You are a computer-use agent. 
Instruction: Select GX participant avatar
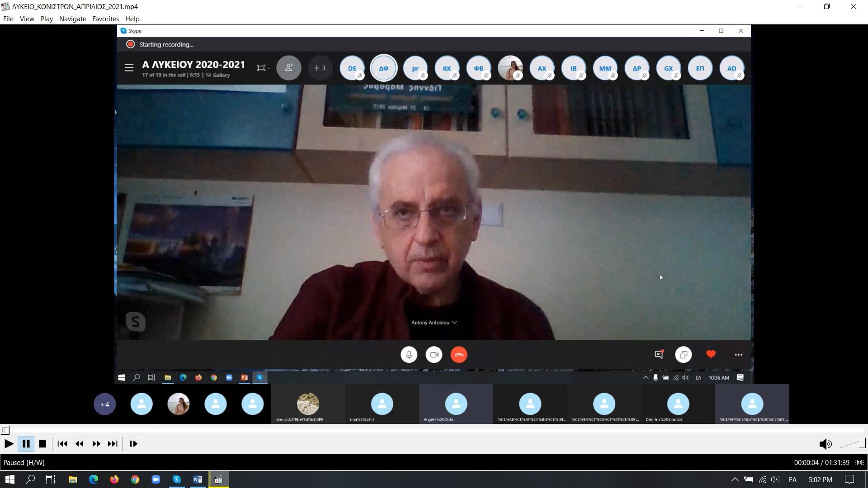pos(669,68)
